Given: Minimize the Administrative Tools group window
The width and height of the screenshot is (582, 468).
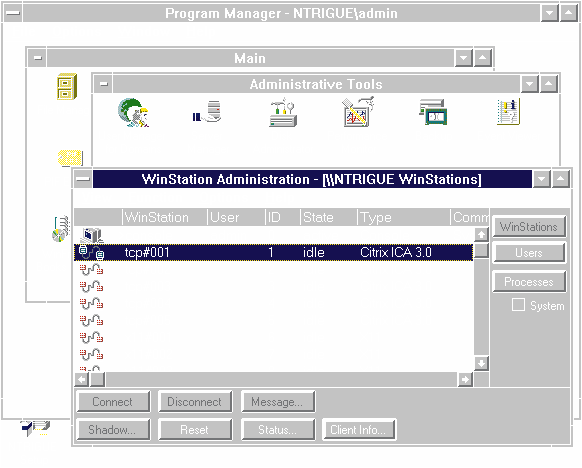Looking at the screenshot, I should point(530,84).
